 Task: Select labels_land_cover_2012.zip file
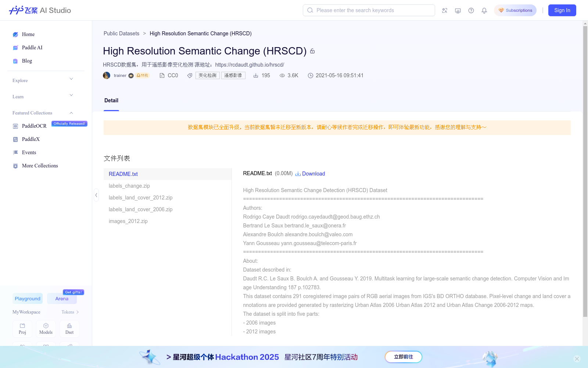tap(168, 198)
